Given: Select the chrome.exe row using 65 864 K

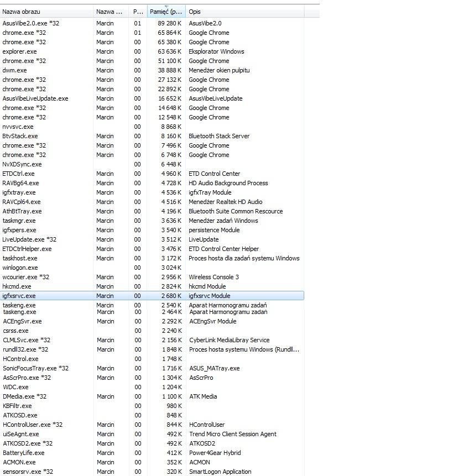Looking at the screenshot, I should (x=152, y=33).
